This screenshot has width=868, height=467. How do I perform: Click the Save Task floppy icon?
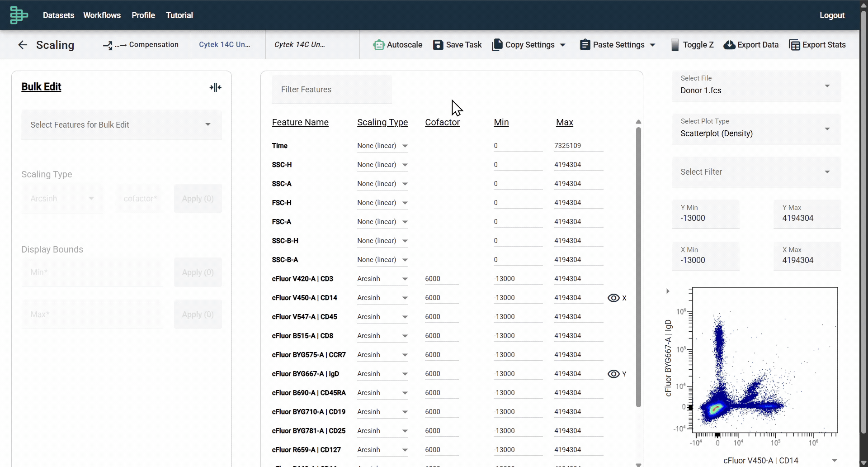pos(438,45)
